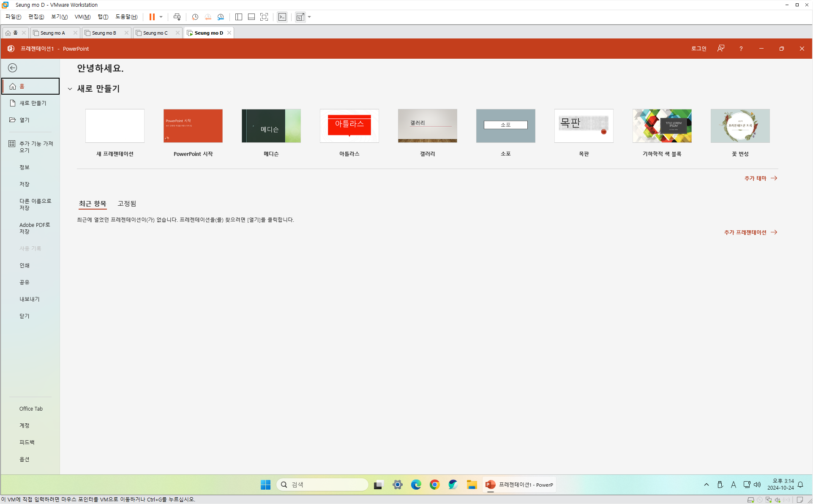Open VMware 보기 menu

pos(59,17)
